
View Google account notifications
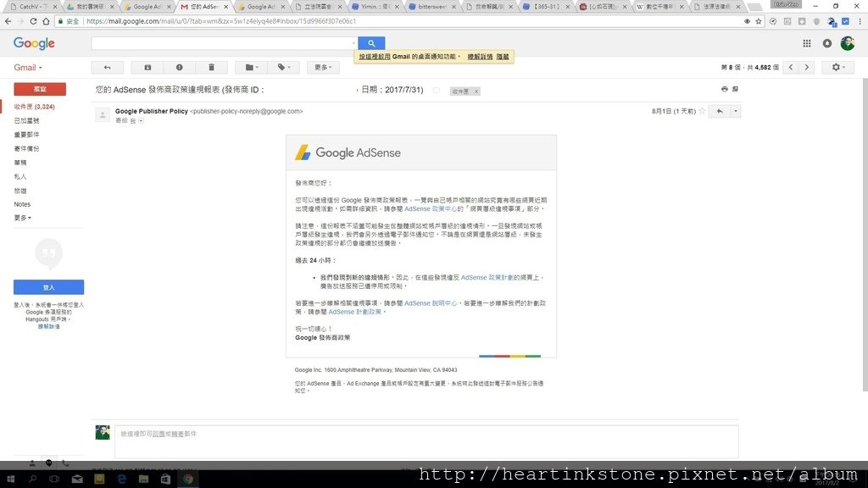827,43
